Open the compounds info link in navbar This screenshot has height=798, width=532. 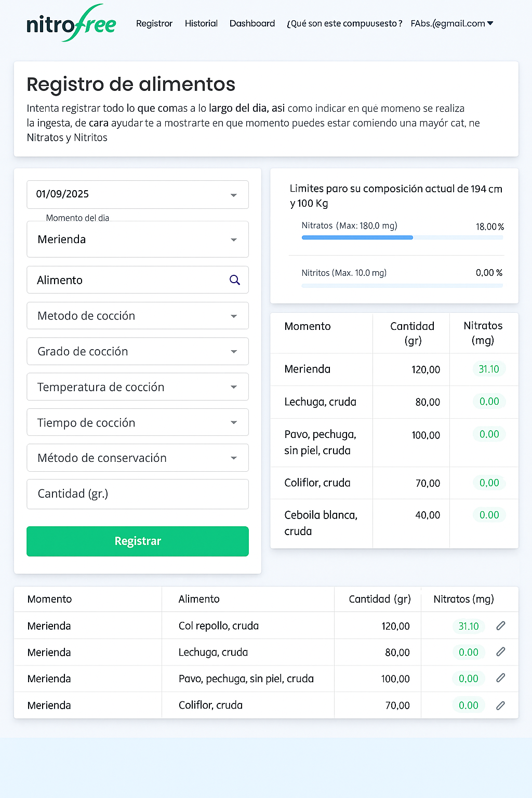tap(344, 23)
